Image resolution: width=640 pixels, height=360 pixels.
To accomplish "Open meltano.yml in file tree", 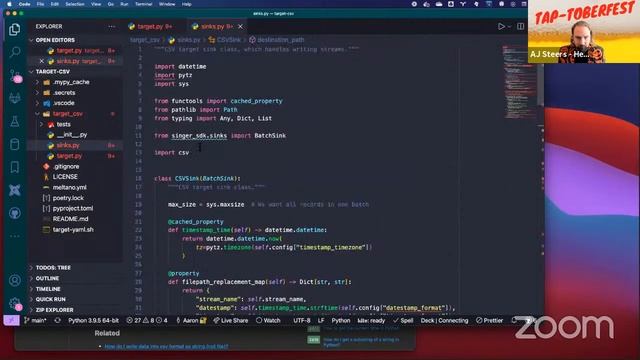I will pyautogui.click(x=69, y=187).
